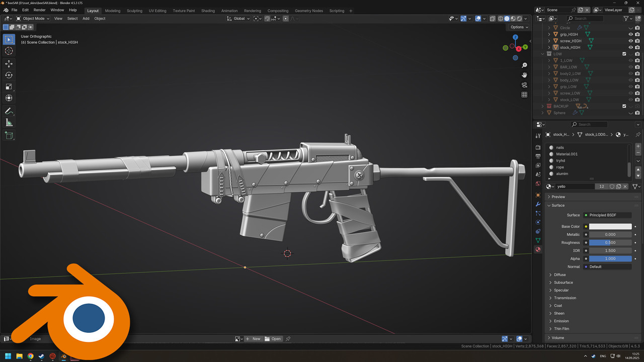Expand the Subsurface panel
Viewport: 644px width, 362px height.
pos(563,283)
